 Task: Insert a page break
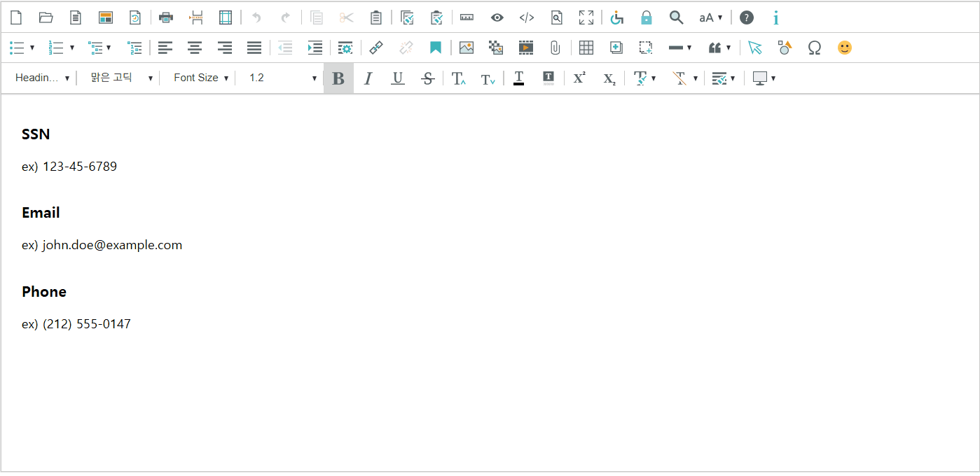click(196, 17)
